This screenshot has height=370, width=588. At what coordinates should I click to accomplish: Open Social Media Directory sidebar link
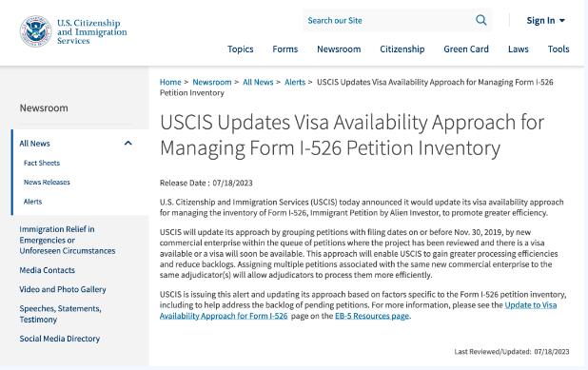[60, 339]
